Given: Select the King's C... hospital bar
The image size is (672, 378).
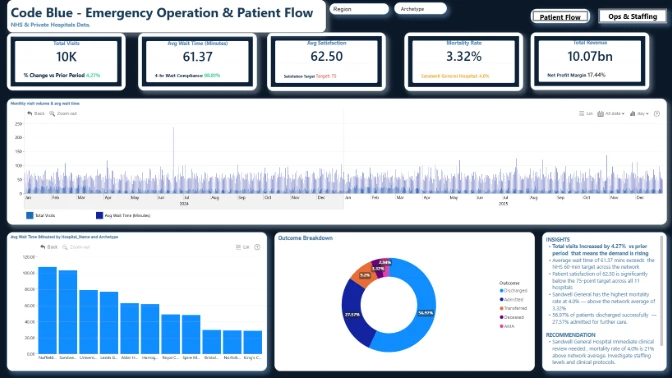Looking at the screenshot, I should click(252, 342).
